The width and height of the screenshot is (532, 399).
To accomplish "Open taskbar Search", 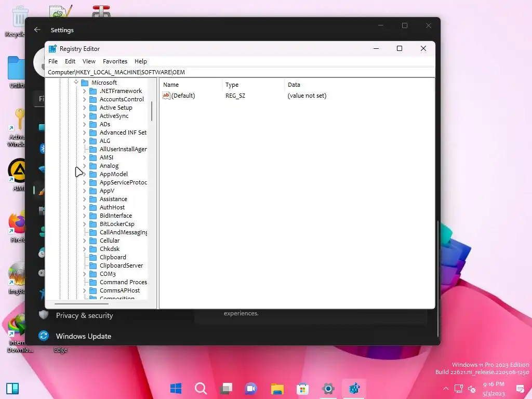I will [x=201, y=389].
